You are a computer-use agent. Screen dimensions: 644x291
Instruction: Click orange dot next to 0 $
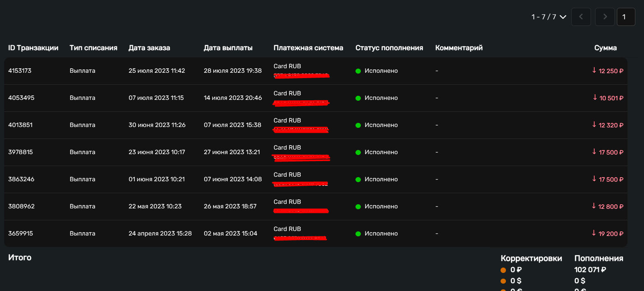503,282
